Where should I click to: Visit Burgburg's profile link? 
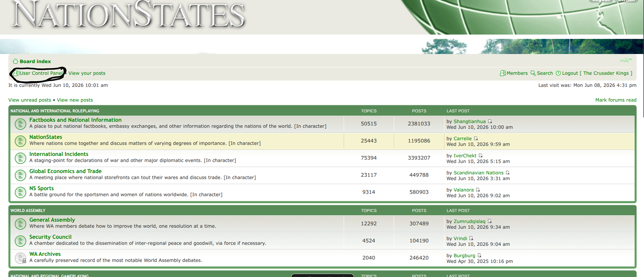pyautogui.click(x=464, y=256)
